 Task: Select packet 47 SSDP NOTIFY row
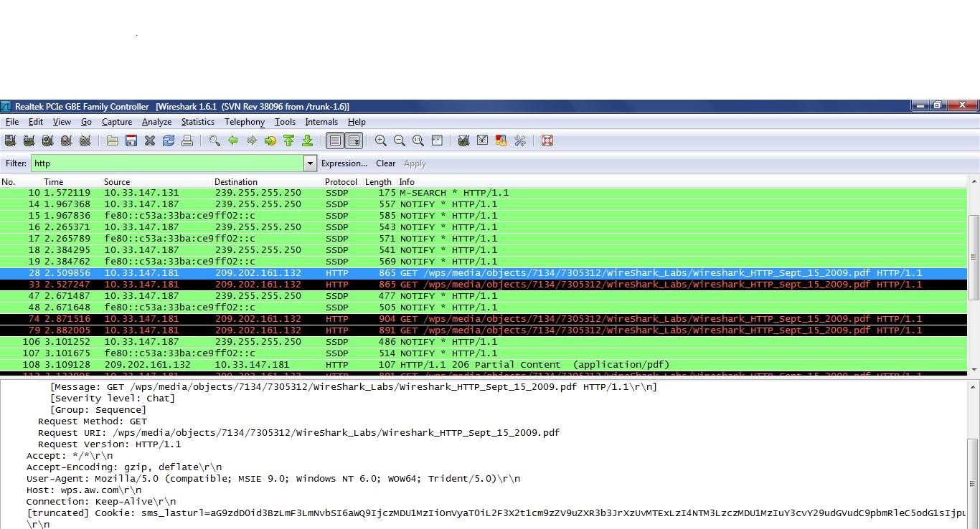pos(484,296)
